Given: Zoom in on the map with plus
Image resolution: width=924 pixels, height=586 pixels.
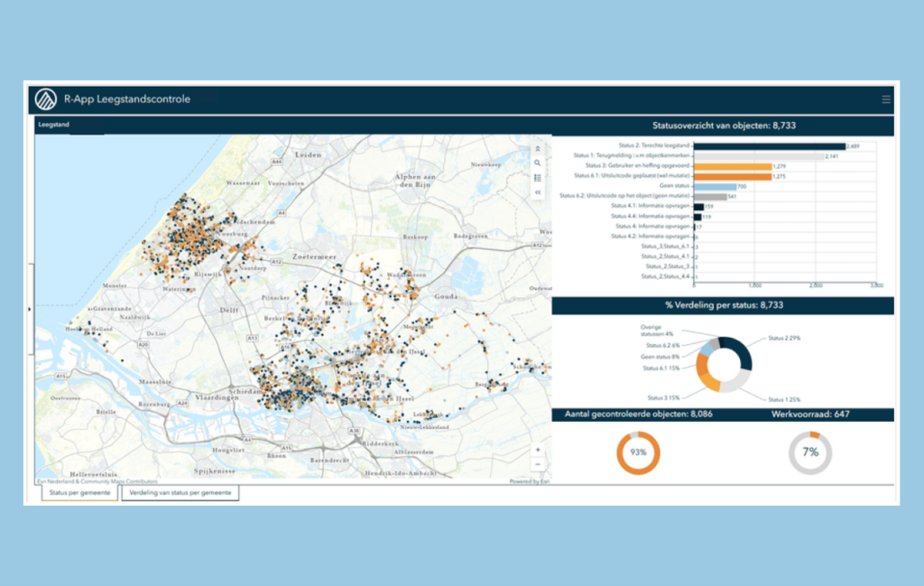Looking at the screenshot, I should (x=538, y=450).
